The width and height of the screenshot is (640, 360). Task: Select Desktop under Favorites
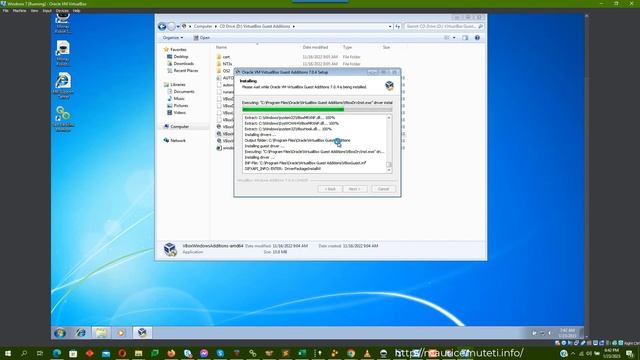click(x=178, y=57)
